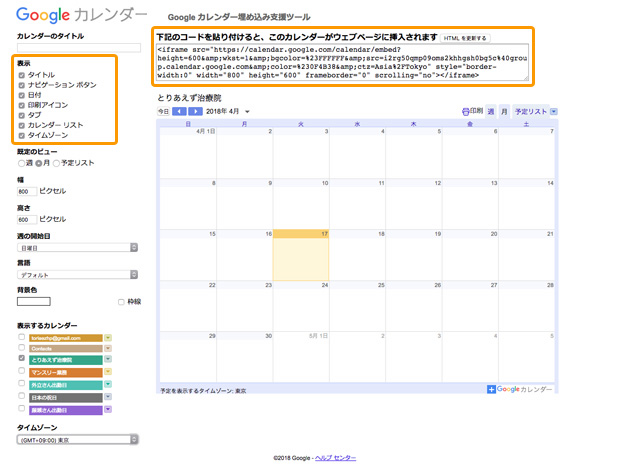
Task: Check the Contacts calendar checkbox
Action: [22, 347]
